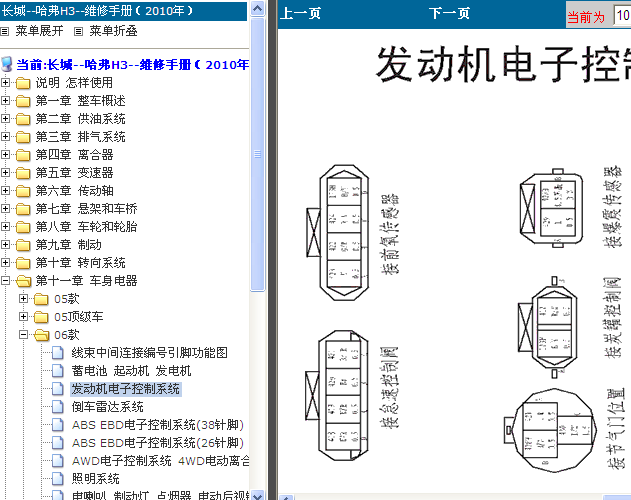Click the tree panel scroll-down arrow
The width and height of the screenshot is (631, 500).
pyautogui.click(x=258, y=494)
